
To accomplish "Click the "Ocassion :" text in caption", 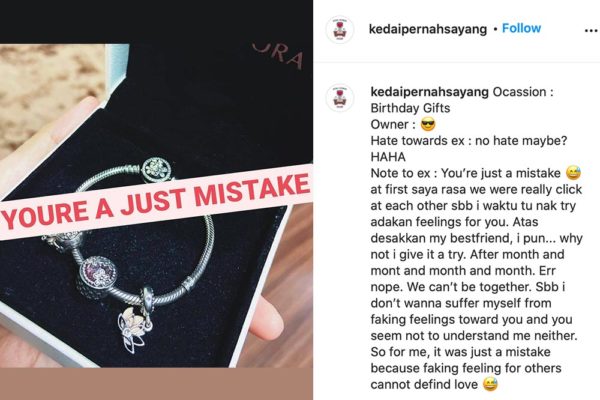I will tap(523, 92).
